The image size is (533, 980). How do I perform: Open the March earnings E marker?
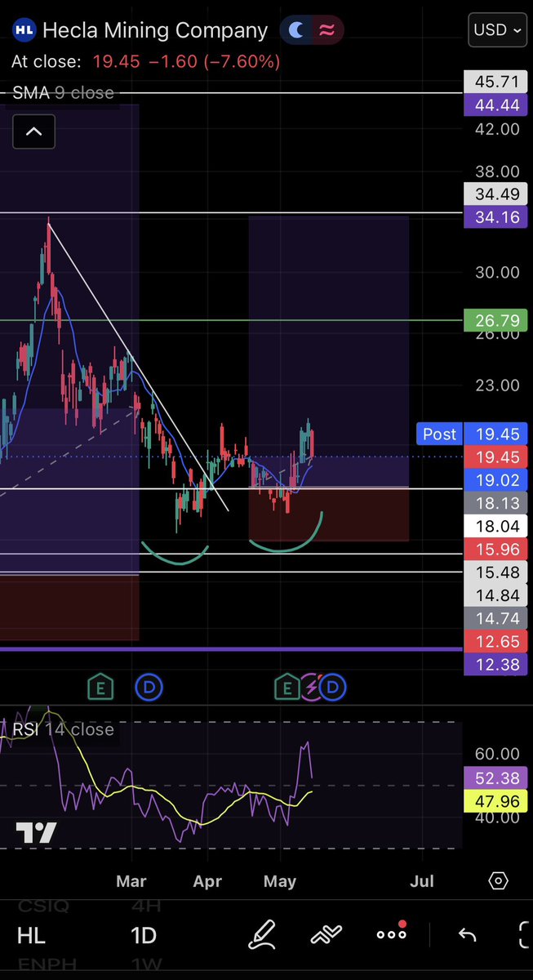click(x=100, y=688)
